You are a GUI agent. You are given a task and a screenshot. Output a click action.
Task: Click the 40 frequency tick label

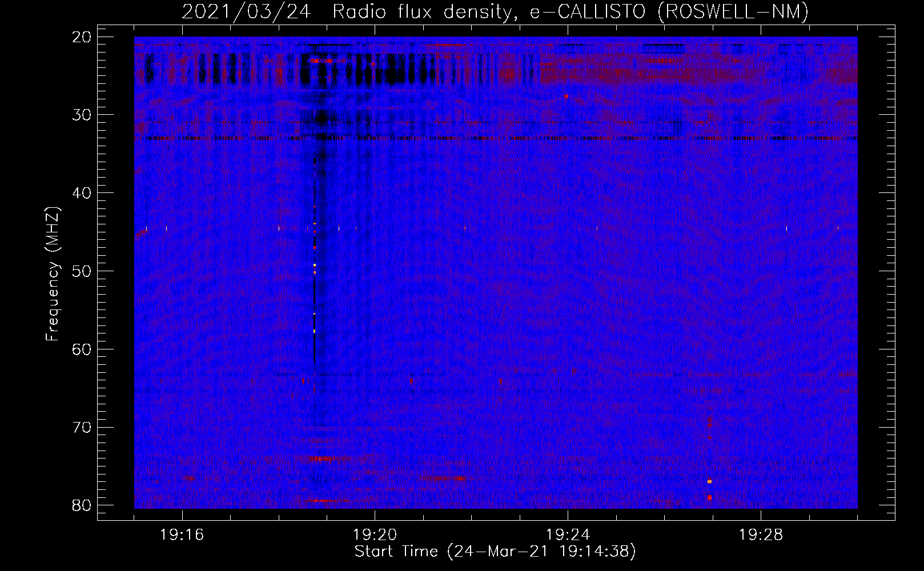[x=82, y=193]
